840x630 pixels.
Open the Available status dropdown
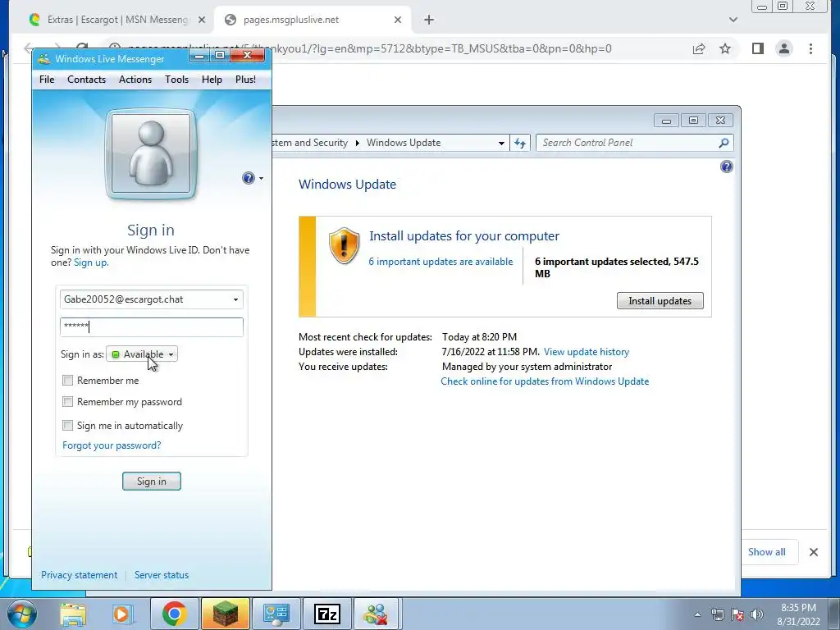click(142, 354)
